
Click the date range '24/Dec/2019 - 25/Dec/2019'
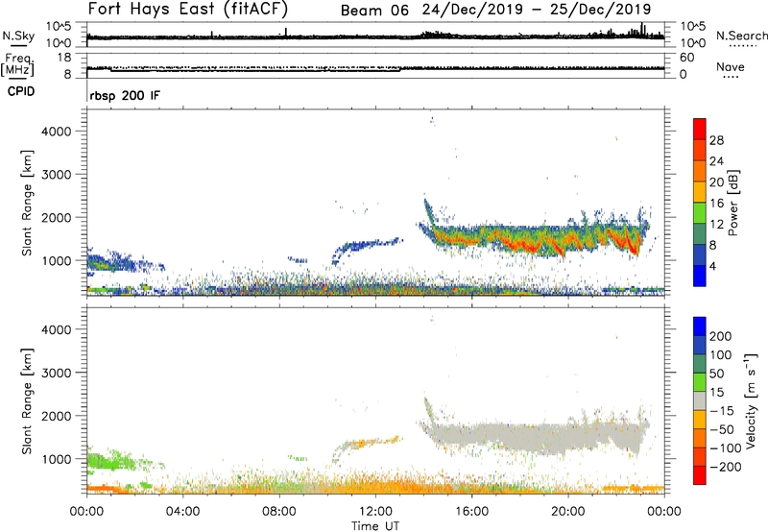coord(537,10)
